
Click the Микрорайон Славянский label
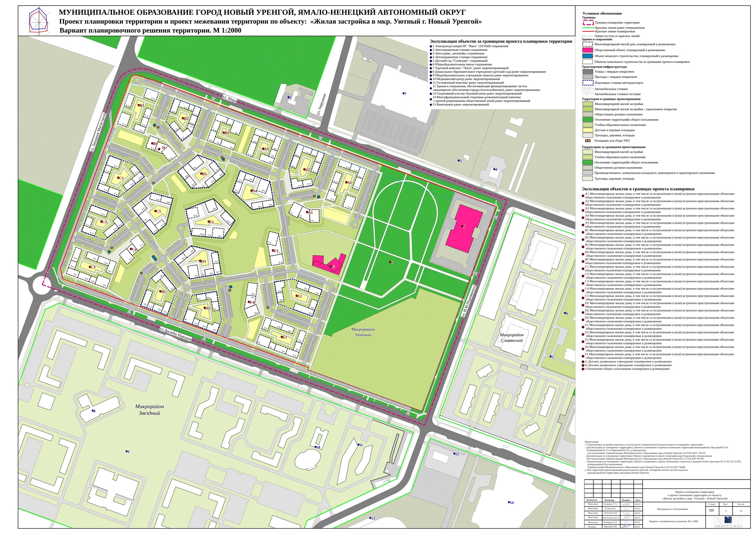click(512, 337)
